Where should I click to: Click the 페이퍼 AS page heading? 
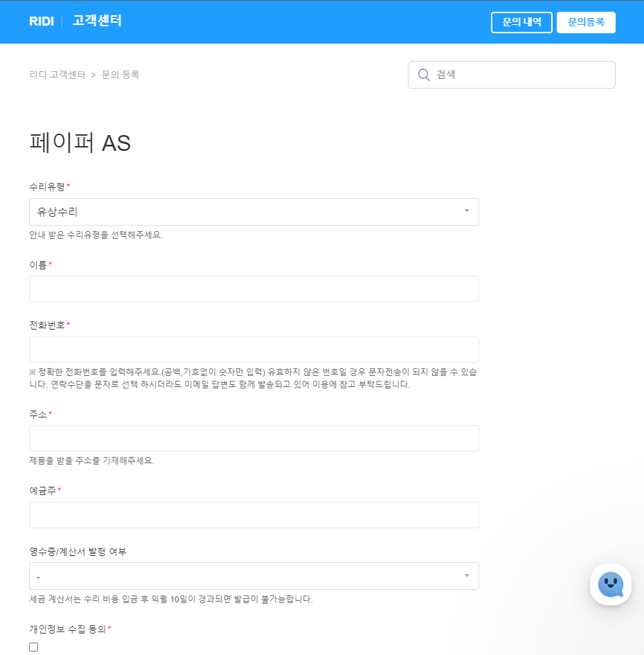pyautogui.click(x=80, y=143)
